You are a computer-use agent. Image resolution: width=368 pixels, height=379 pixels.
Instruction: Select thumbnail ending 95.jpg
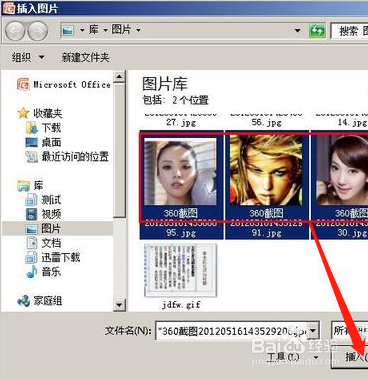click(181, 184)
